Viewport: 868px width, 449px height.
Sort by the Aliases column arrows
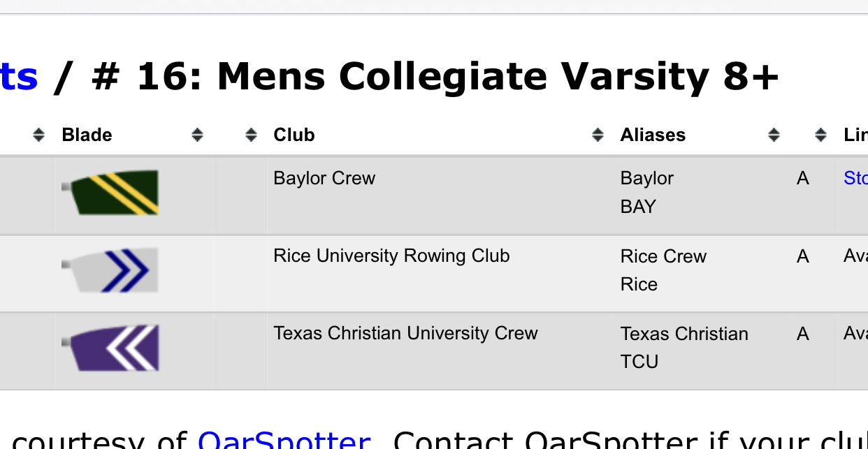point(774,135)
